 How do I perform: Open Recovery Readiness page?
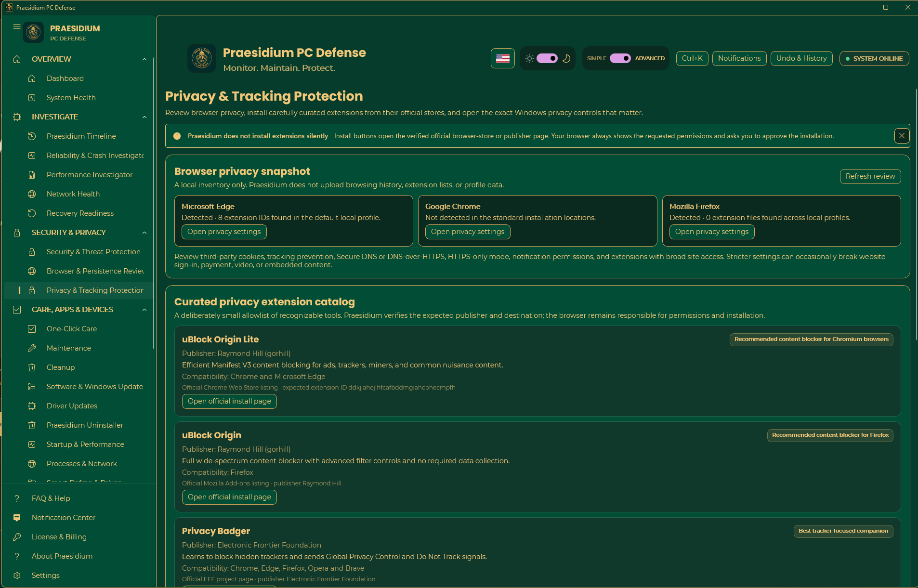click(79, 213)
